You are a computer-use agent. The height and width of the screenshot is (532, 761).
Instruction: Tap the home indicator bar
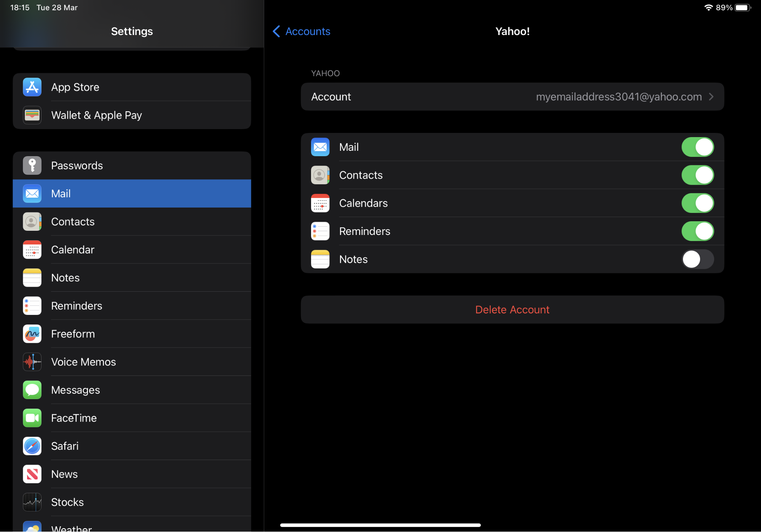tap(380, 525)
